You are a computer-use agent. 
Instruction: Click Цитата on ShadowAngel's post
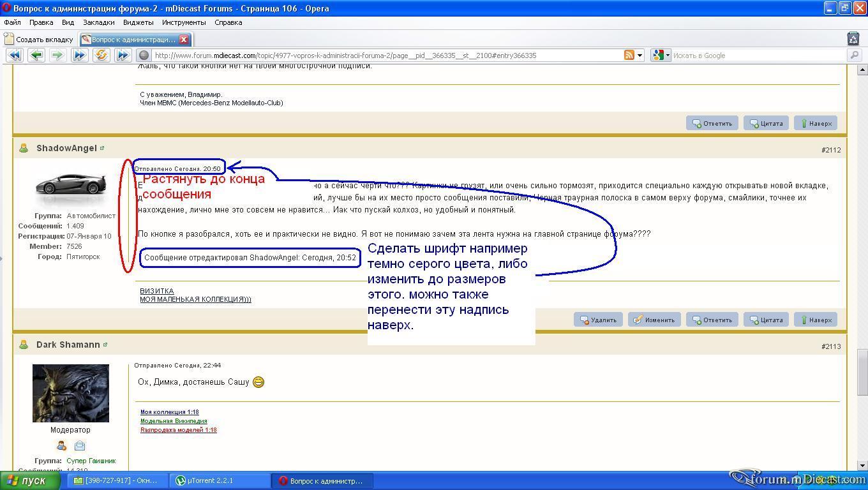point(766,320)
